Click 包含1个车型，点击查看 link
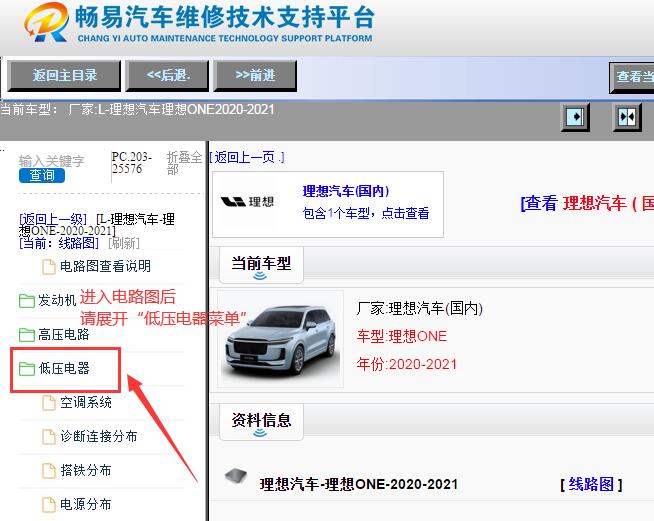 tap(366, 213)
